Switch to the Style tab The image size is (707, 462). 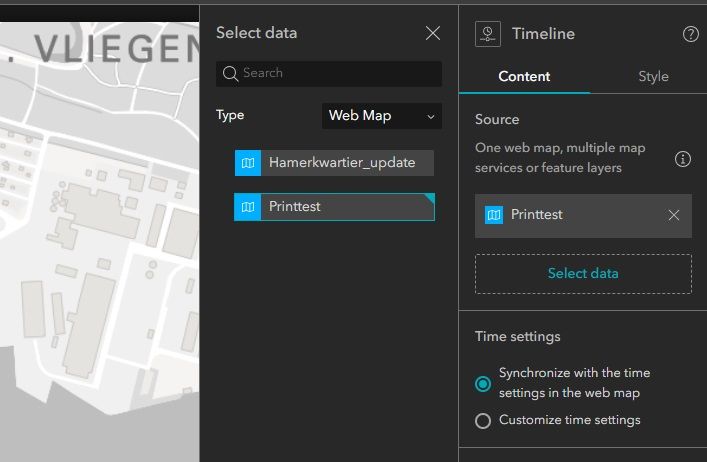tap(653, 76)
